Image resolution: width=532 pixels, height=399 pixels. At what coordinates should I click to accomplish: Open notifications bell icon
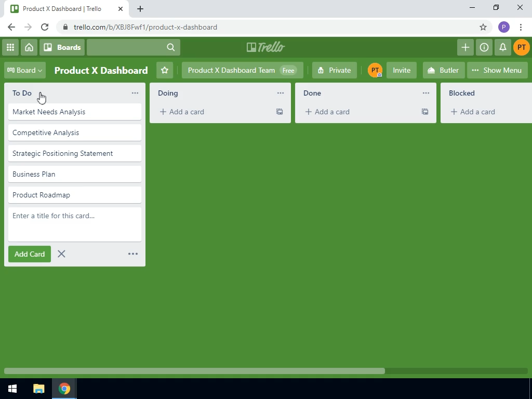pyautogui.click(x=502, y=47)
